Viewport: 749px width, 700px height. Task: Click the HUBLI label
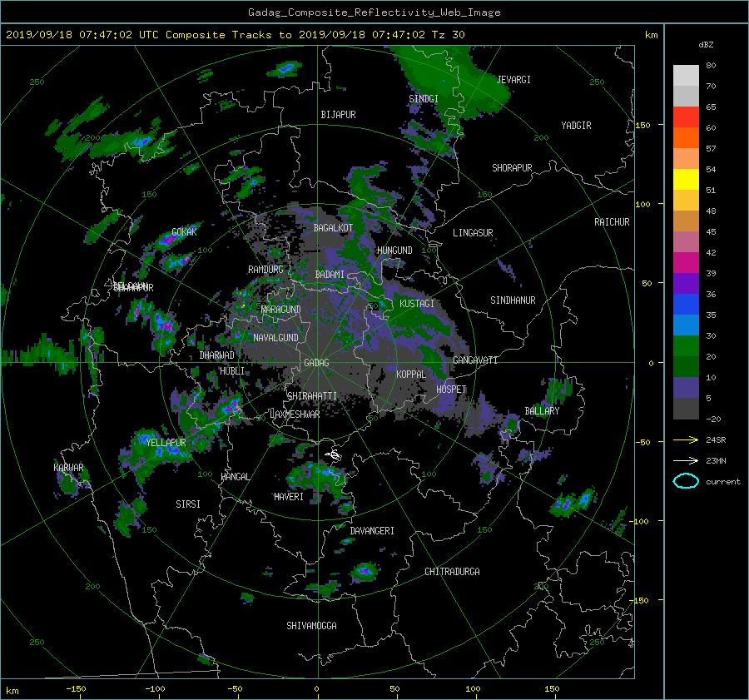point(232,371)
